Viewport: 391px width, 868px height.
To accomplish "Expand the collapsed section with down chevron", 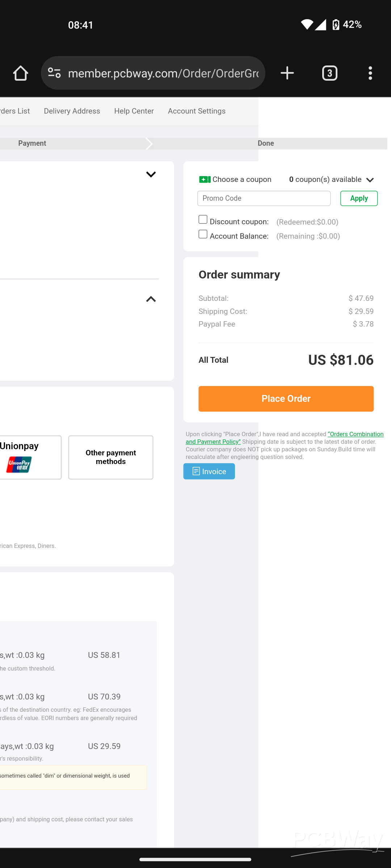I will (x=151, y=174).
